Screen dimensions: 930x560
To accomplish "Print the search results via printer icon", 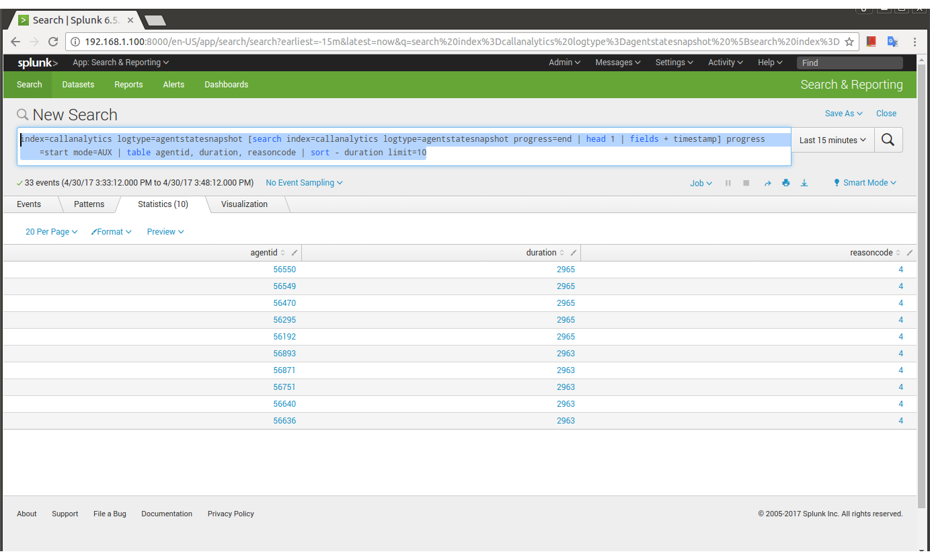I will (x=785, y=183).
